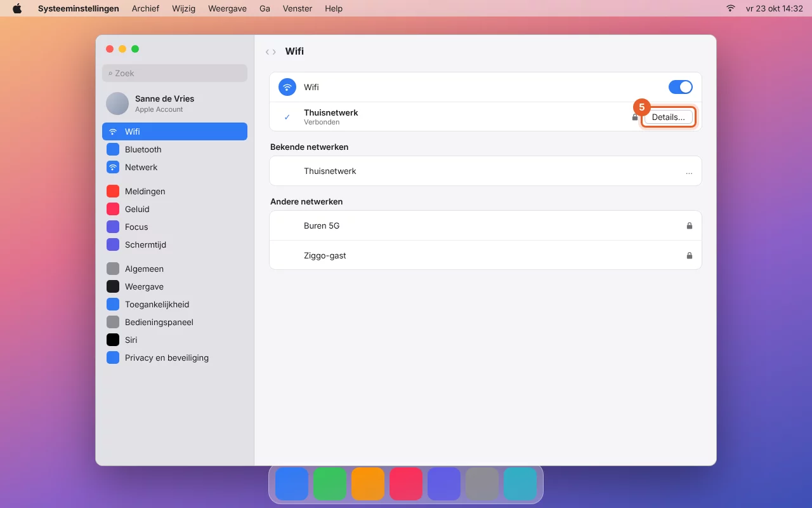Click the Weergave sidebar icon
The height and width of the screenshot is (508, 812).
pos(113,286)
